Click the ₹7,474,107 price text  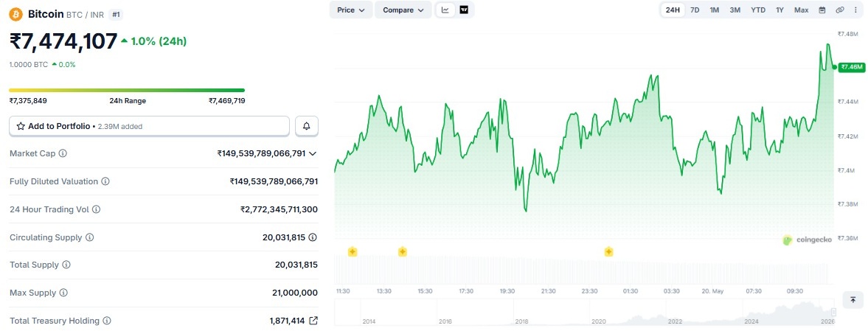point(63,41)
